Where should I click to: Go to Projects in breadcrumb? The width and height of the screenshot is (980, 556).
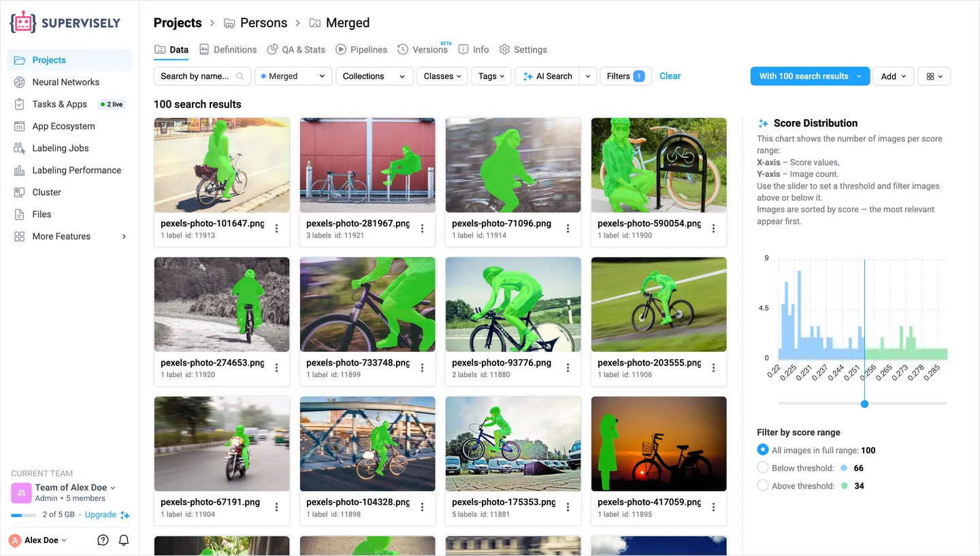click(178, 22)
